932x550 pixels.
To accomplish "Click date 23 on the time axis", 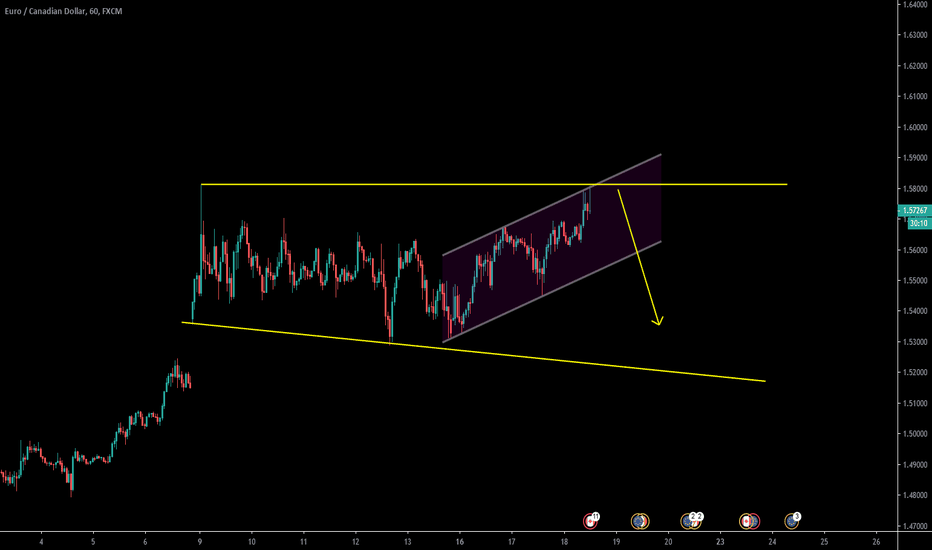I will pyautogui.click(x=720, y=542).
